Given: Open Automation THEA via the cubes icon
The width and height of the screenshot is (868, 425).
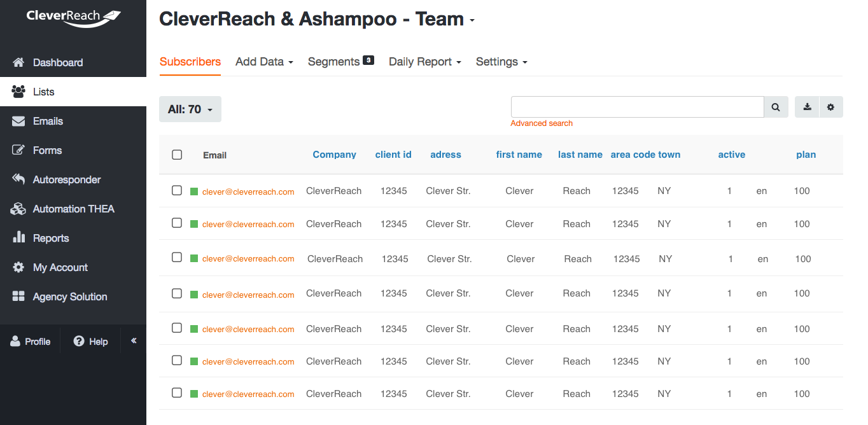Looking at the screenshot, I should point(18,209).
